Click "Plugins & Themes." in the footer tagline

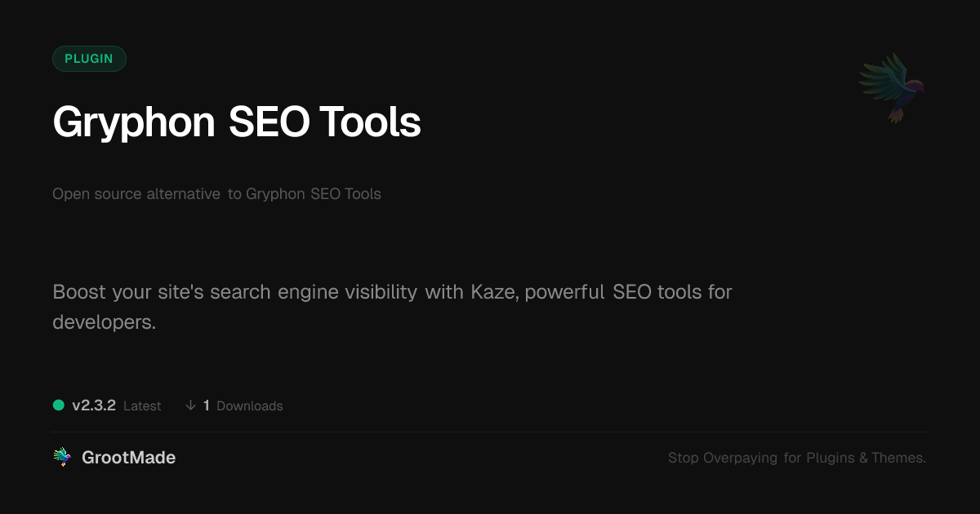866,458
